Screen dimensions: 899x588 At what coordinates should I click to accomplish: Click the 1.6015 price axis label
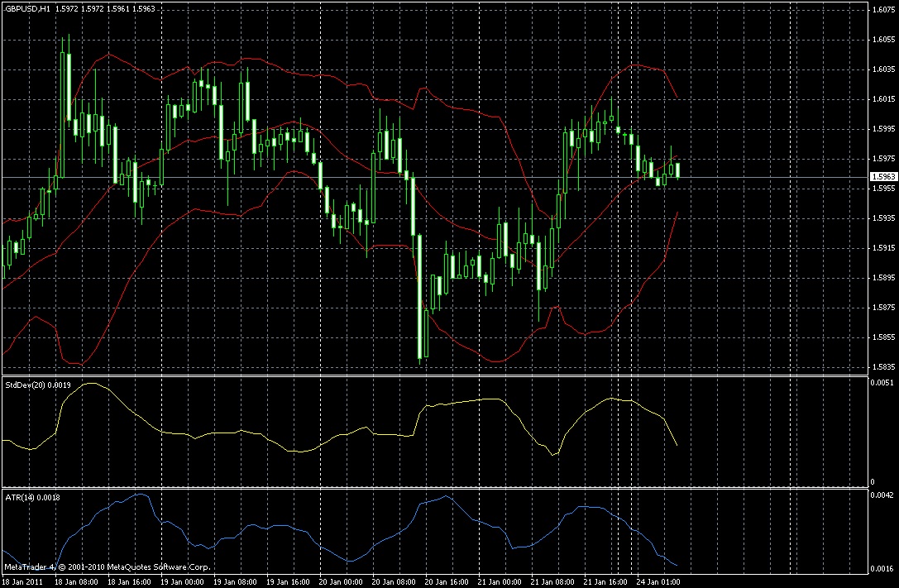pos(883,99)
